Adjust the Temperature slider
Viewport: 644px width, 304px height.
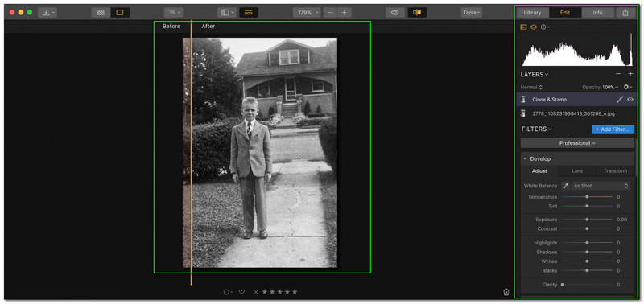point(587,197)
